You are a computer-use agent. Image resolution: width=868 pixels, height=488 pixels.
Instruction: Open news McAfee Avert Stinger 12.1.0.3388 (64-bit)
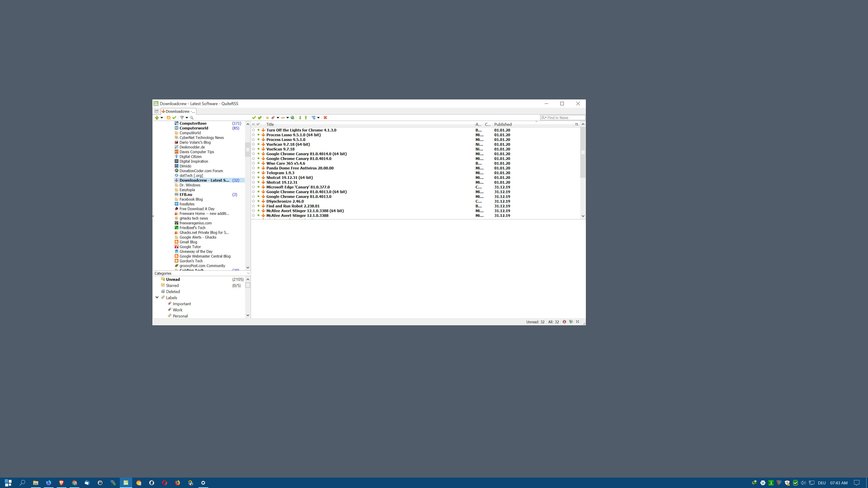pyautogui.click(x=305, y=211)
